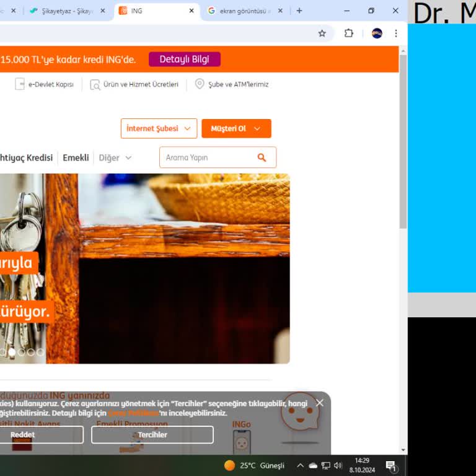Click the scrollbar down arrow
476x476 pixels.
403,450
